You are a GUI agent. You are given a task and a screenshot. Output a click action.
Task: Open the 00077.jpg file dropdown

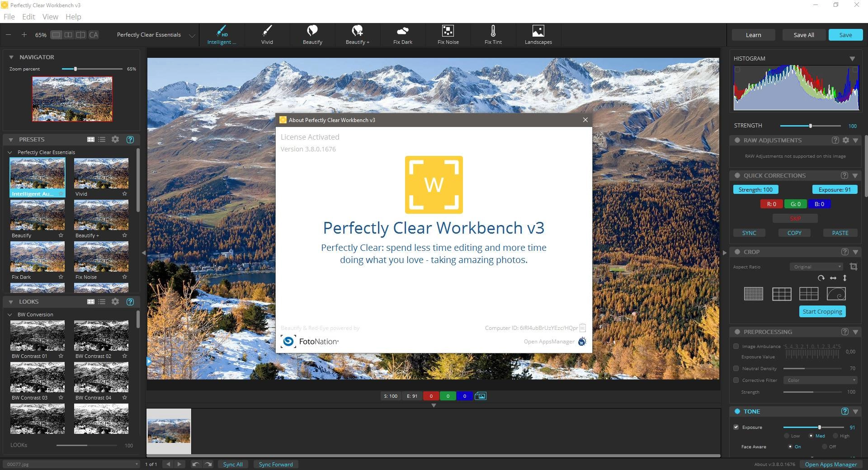72,464
